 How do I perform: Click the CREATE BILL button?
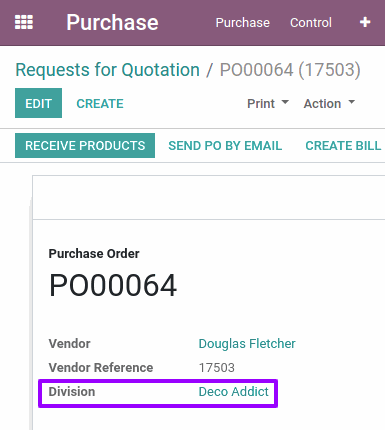click(343, 146)
